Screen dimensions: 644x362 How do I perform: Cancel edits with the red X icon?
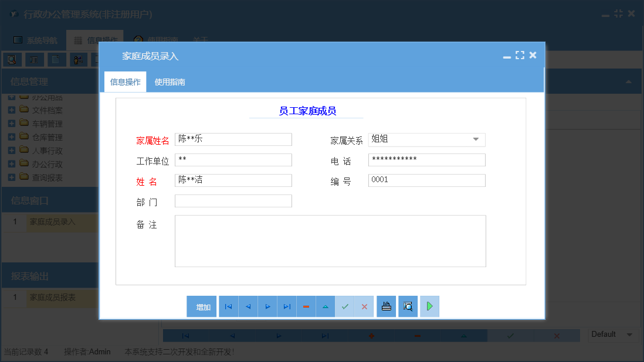(364, 306)
